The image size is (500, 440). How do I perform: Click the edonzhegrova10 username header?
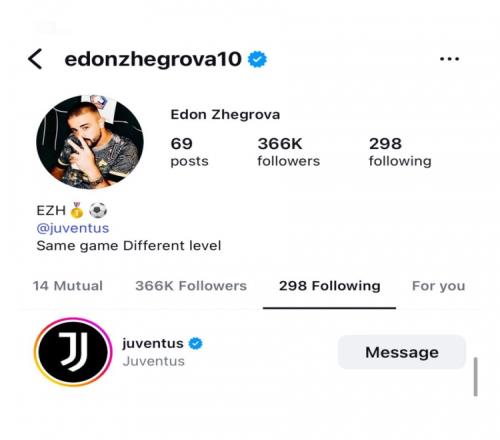point(153,59)
